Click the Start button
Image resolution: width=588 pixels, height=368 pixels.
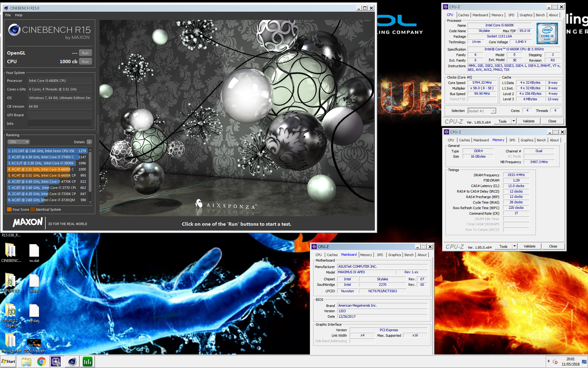point(9,362)
